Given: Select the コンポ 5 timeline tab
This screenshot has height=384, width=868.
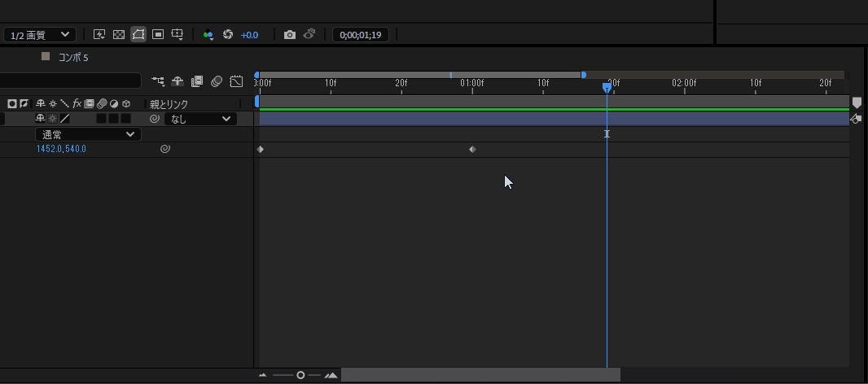Looking at the screenshot, I should (73, 58).
